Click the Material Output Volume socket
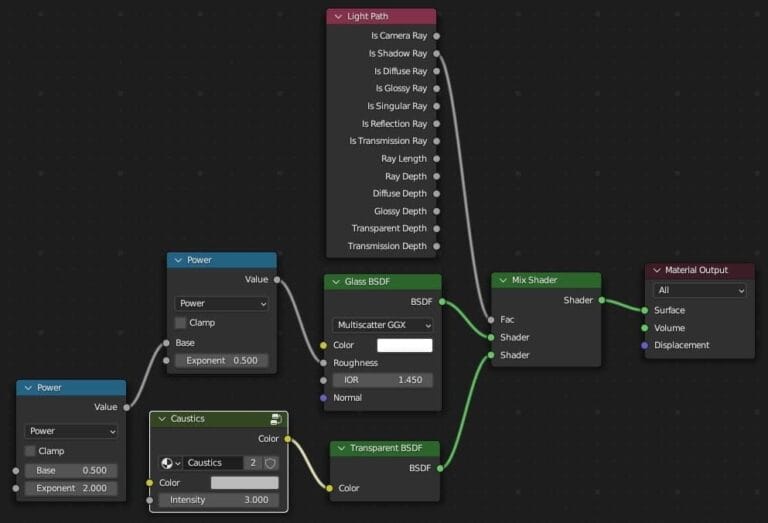The height and width of the screenshot is (523, 768). (x=645, y=328)
